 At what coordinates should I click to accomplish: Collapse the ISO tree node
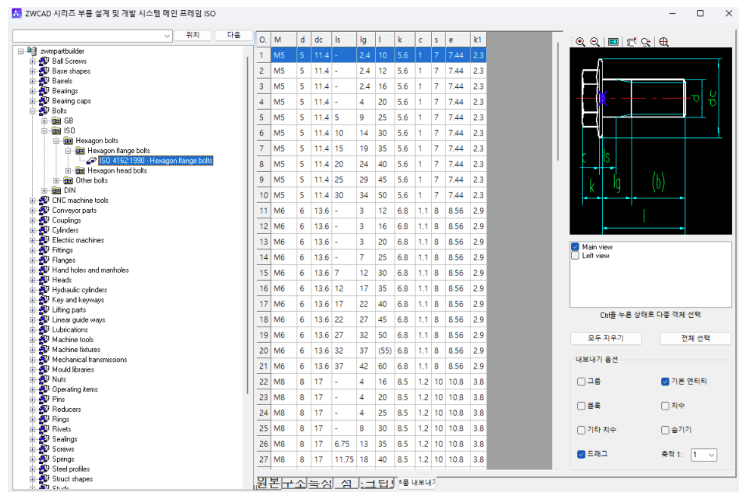coord(44,131)
